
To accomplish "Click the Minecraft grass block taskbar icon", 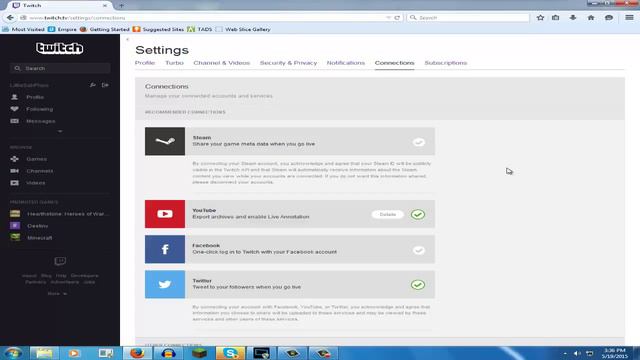I will 200,353.
